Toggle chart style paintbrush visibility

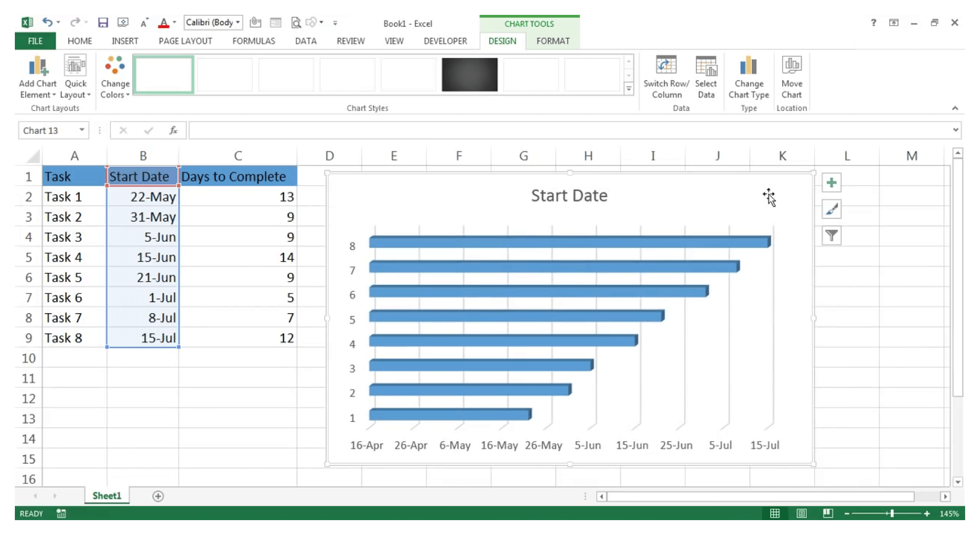click(831, 209)
